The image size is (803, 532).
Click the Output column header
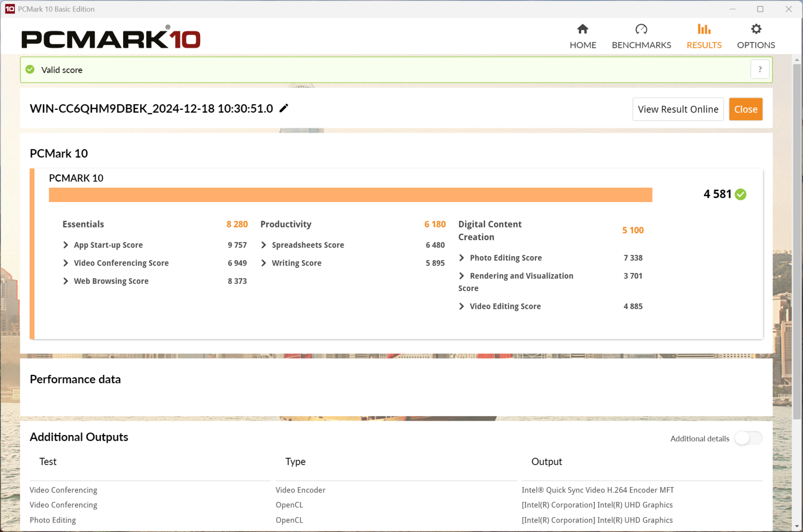[547, 462]
